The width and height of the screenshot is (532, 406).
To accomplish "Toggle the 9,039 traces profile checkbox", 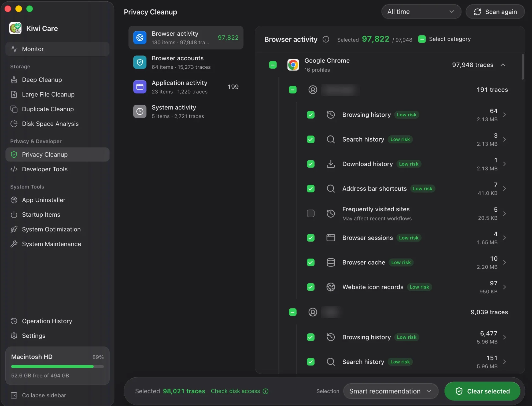I will [293, 312].
